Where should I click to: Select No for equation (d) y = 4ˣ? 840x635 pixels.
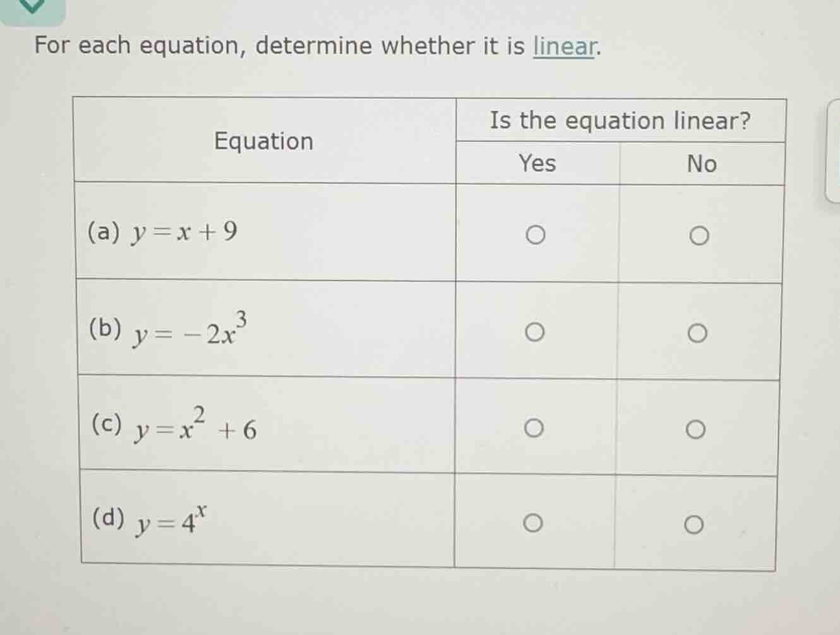click(x=693, y=525)
